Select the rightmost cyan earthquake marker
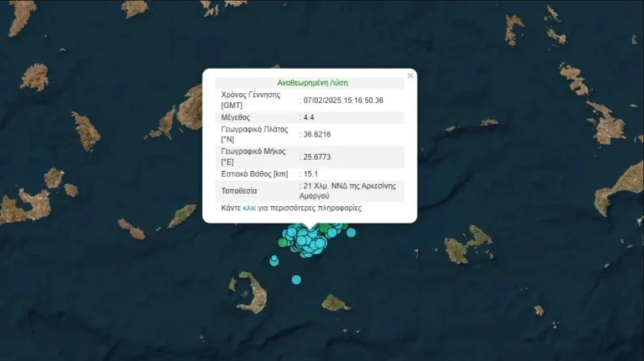Image resolution: width=644 pixels, height=361 pixels. [x=351, y=232]
